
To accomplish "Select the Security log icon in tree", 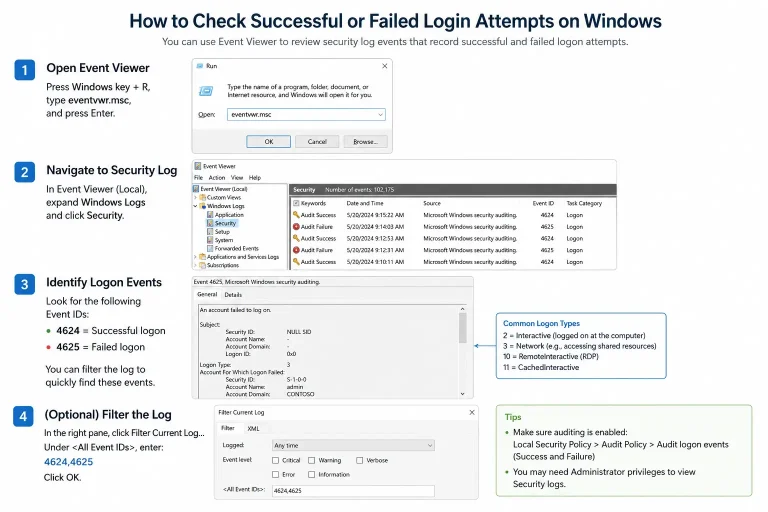I will (210, 223).
